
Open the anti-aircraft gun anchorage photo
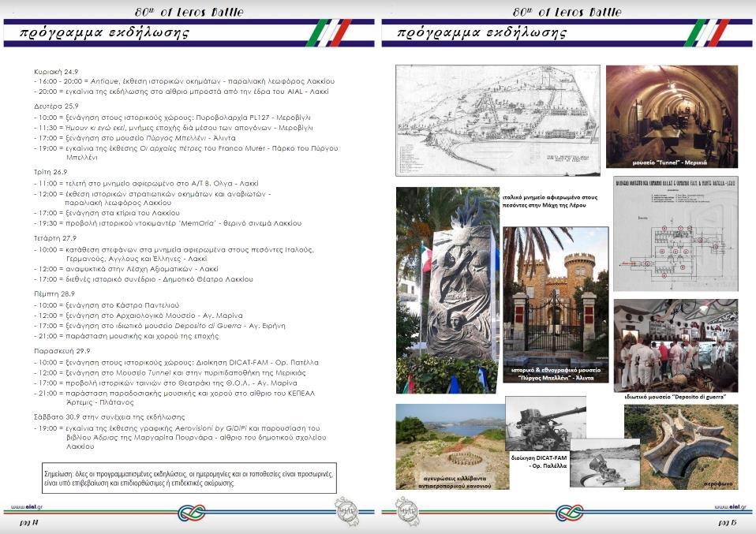point(452,446)
